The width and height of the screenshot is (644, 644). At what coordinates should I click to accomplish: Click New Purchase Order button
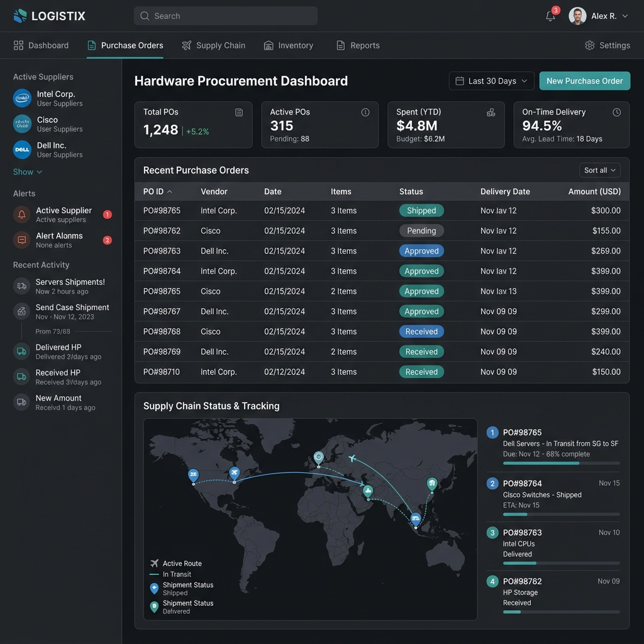coord(584,81)
